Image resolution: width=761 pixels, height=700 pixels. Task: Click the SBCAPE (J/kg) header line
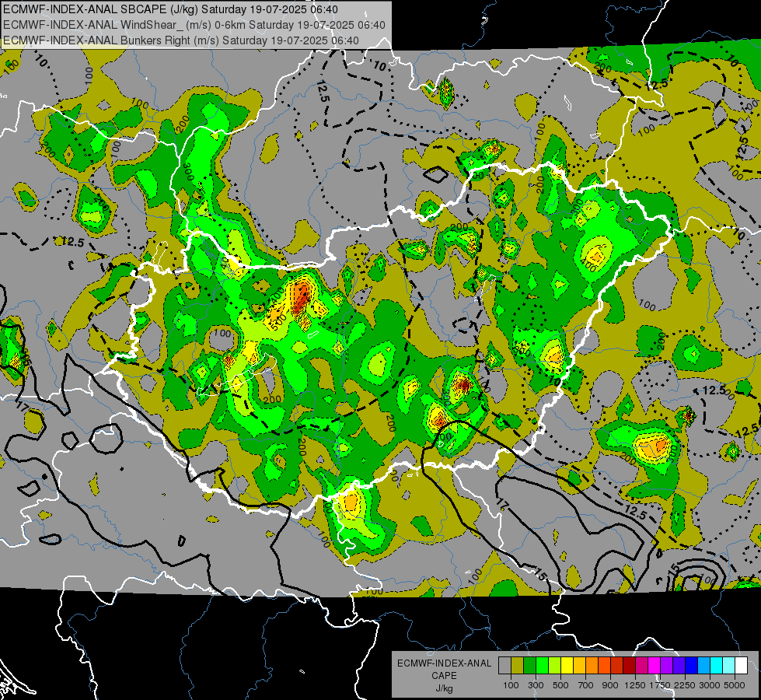170,9
